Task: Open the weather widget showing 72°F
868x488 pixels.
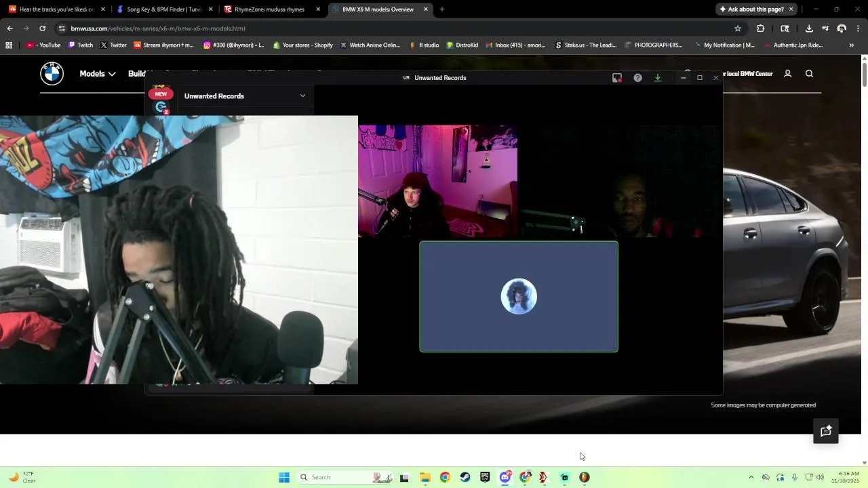Action: (22, 477)
